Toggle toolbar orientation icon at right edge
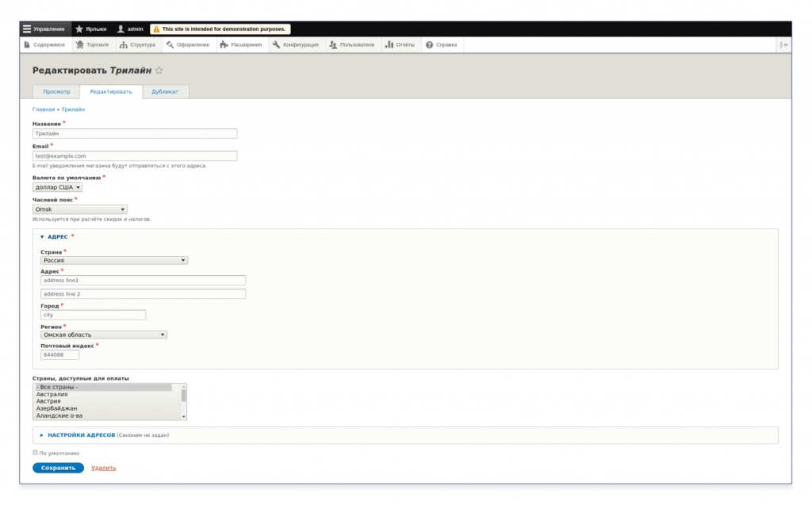Screen dimensions: 812x505 pos(784,44)
